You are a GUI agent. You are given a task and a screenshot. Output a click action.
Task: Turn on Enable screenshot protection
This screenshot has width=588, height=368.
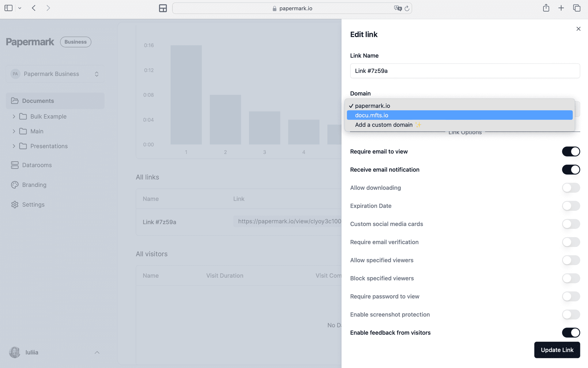[x=571, y=314]
